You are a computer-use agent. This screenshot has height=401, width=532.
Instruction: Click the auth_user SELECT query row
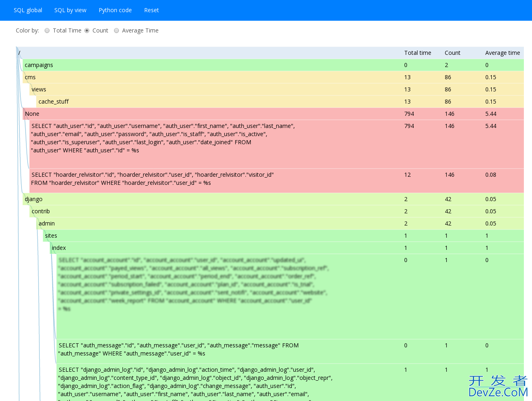click(x=277, y=144)
